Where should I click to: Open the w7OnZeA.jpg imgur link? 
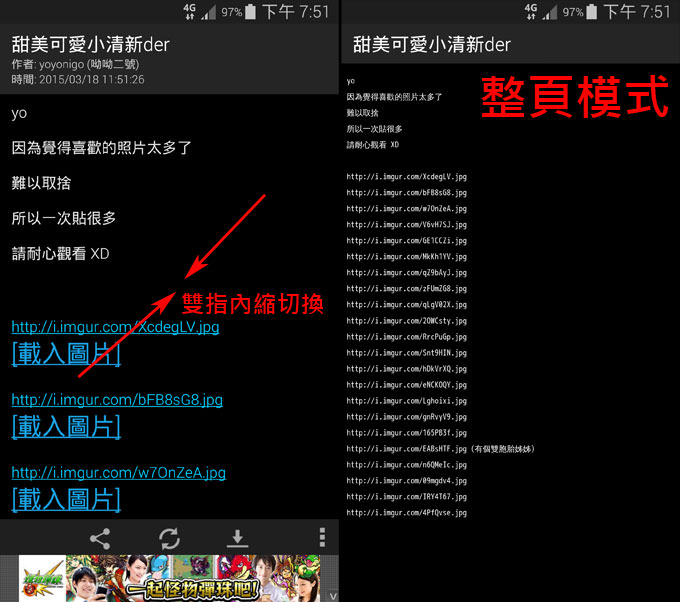tap(118, 472)
